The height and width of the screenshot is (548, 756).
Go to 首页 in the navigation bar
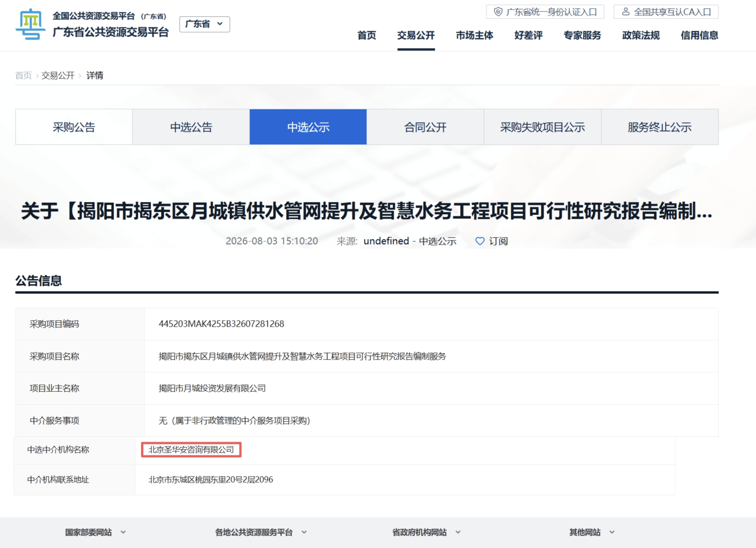click(x=367, y=35)
